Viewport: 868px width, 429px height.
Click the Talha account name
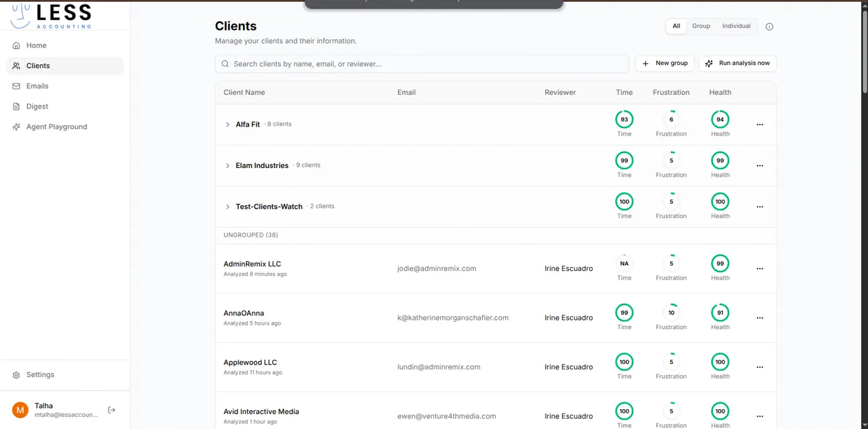click(43, 405)
